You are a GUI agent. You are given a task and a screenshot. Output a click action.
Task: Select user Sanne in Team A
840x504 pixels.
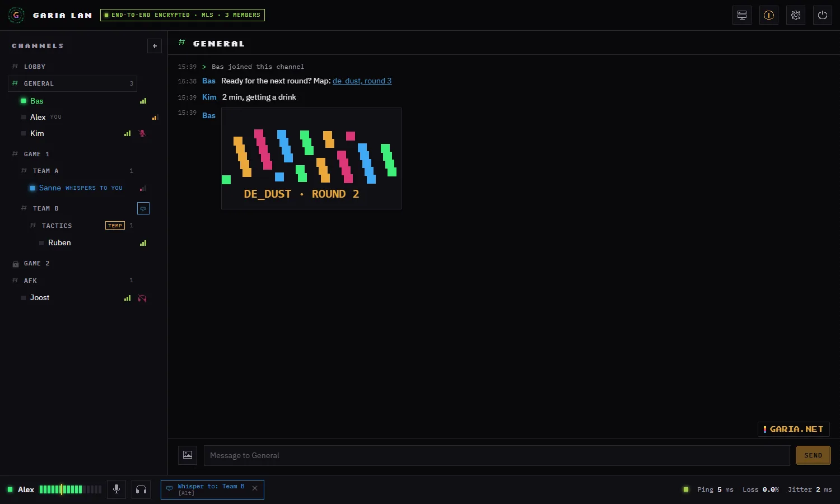(x=50, y=188)
